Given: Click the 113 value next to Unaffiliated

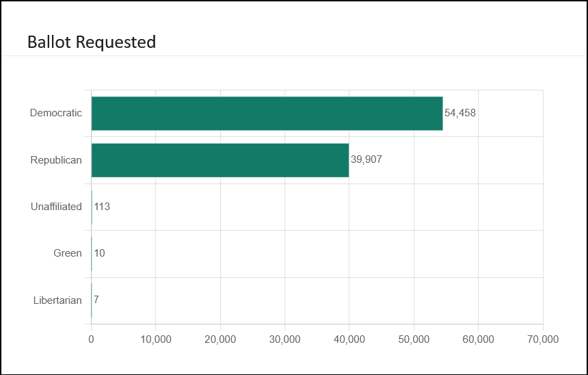Looking at the screenshot, I should click(x=102, y=207).
